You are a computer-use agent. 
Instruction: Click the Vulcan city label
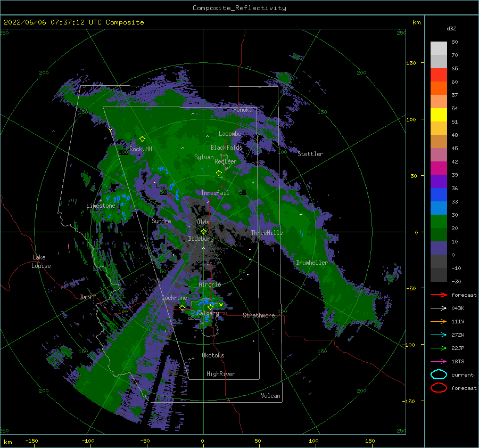(271, 396)
